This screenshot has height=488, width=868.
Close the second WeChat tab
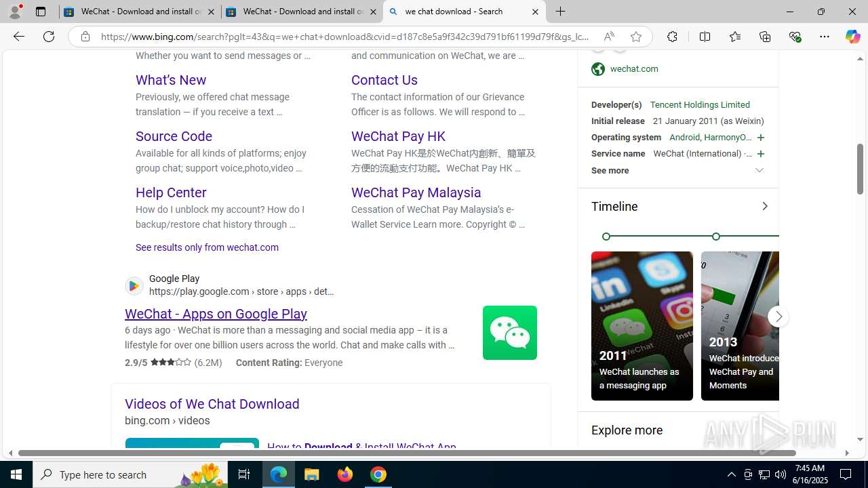[x=373, y=12]
